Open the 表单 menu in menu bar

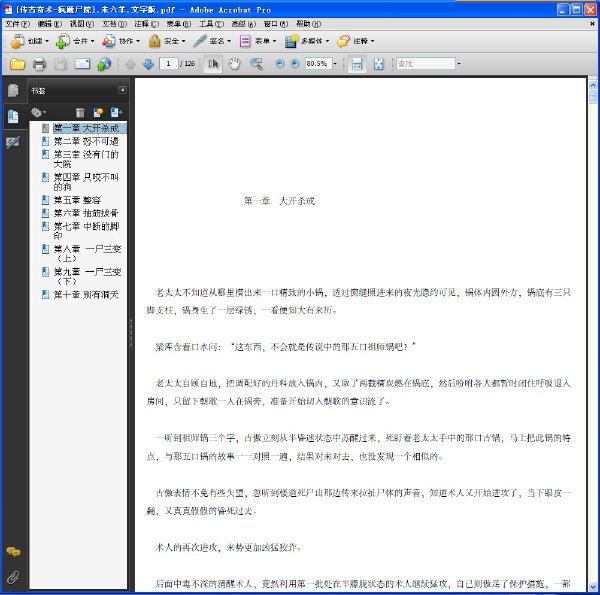(x=178, y=24)
